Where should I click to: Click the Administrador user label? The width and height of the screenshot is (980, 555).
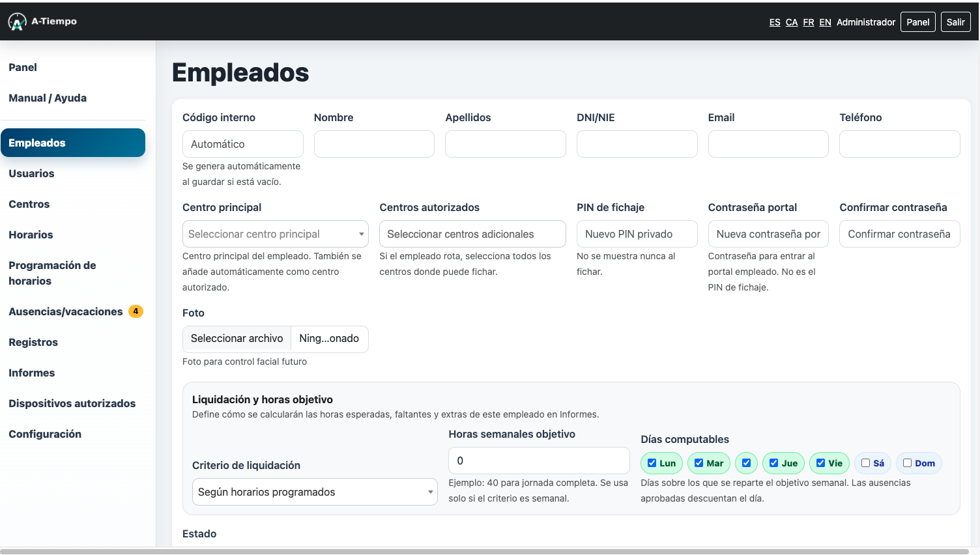point(866,22)
